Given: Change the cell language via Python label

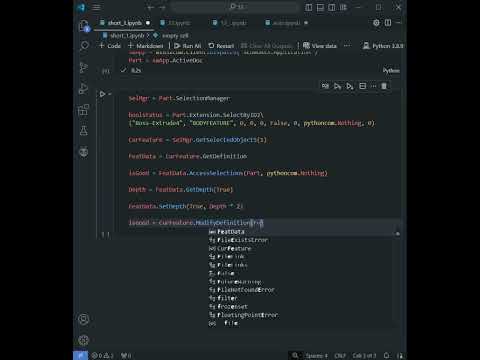Looking at the screenshot, I should coord(391,71).
